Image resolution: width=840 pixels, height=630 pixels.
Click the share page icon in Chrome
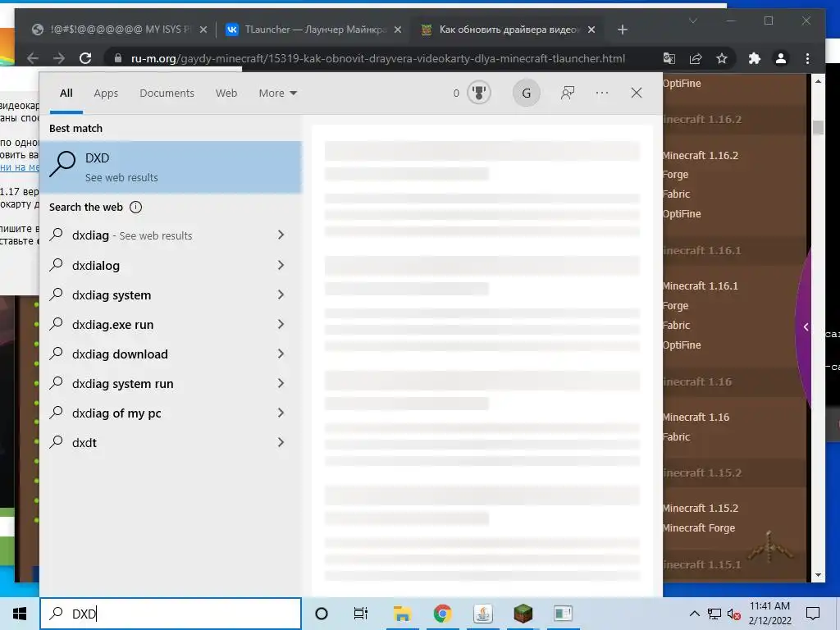coord(696,58)
